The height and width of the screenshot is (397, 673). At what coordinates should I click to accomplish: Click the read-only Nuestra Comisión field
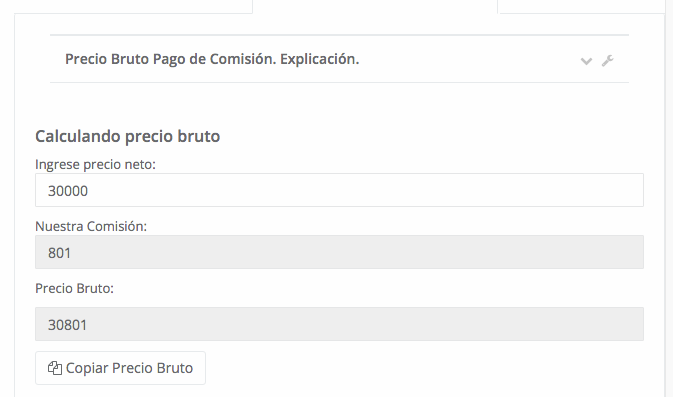[339, 252]
